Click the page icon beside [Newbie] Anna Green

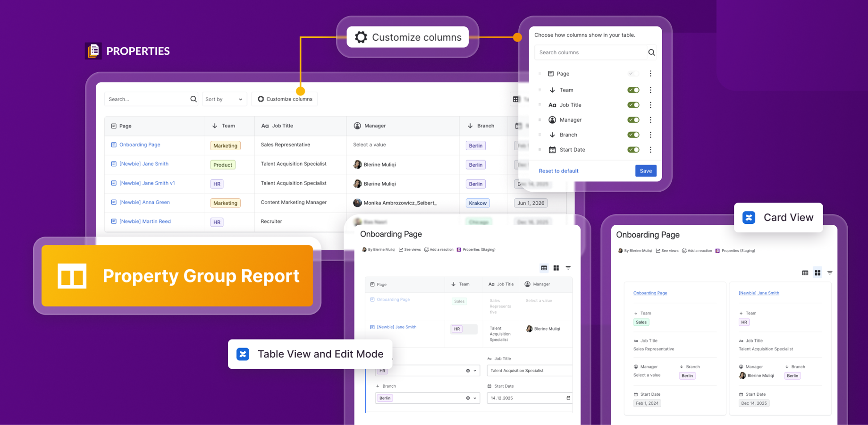pos(114,202)
